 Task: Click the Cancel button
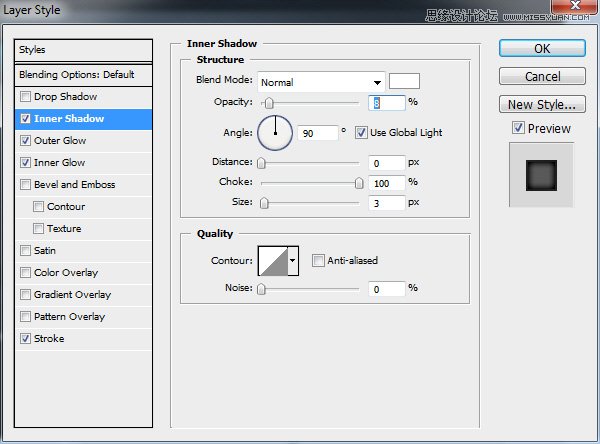(542, 77)
